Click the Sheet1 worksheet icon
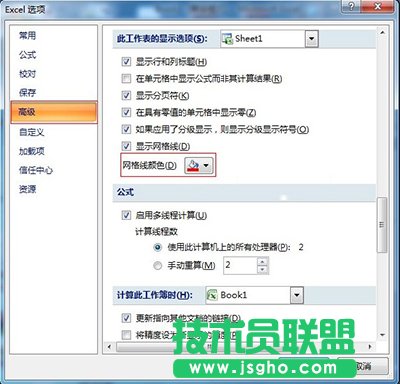 227,39
